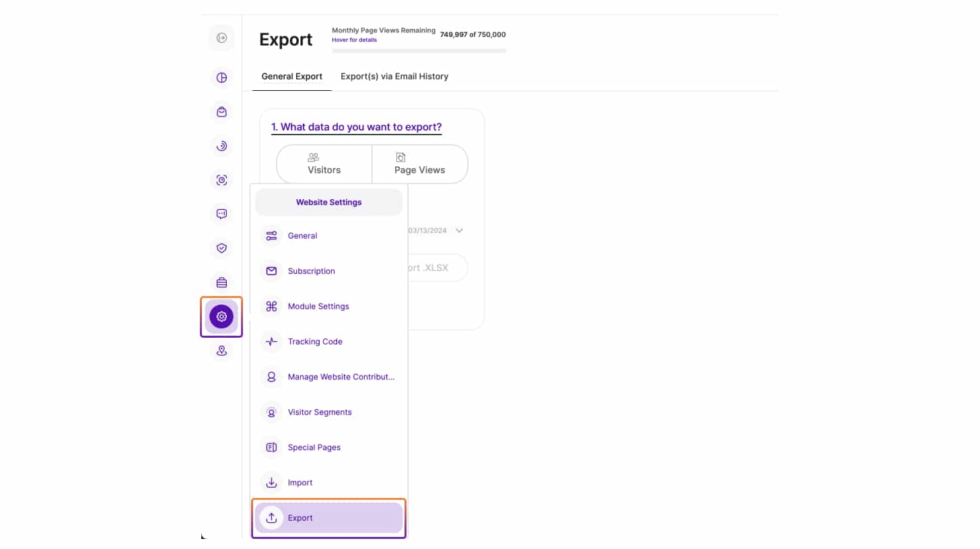The height and width of the screenshot is (549, 980).
Task: Expand the date range dropdown chevron
Action: 459,230
